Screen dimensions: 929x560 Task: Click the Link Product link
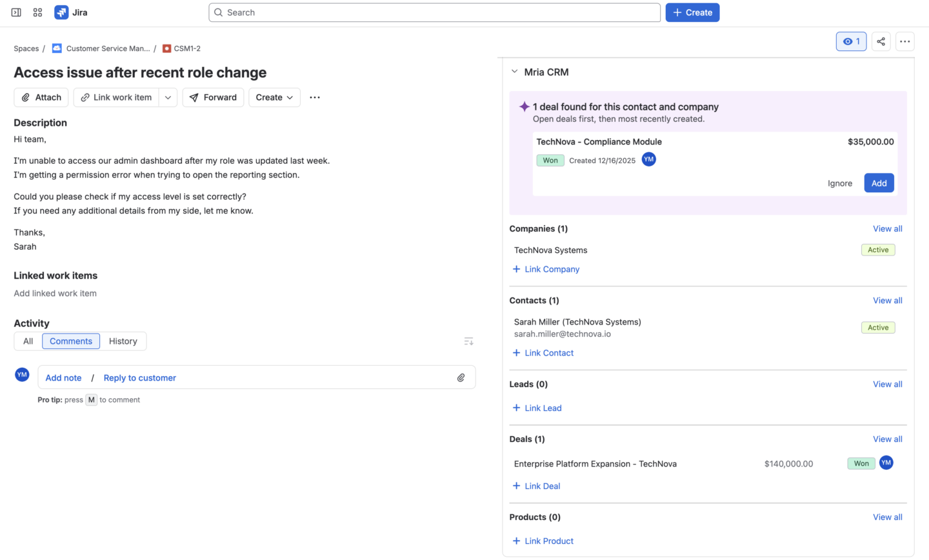[543, 541]
